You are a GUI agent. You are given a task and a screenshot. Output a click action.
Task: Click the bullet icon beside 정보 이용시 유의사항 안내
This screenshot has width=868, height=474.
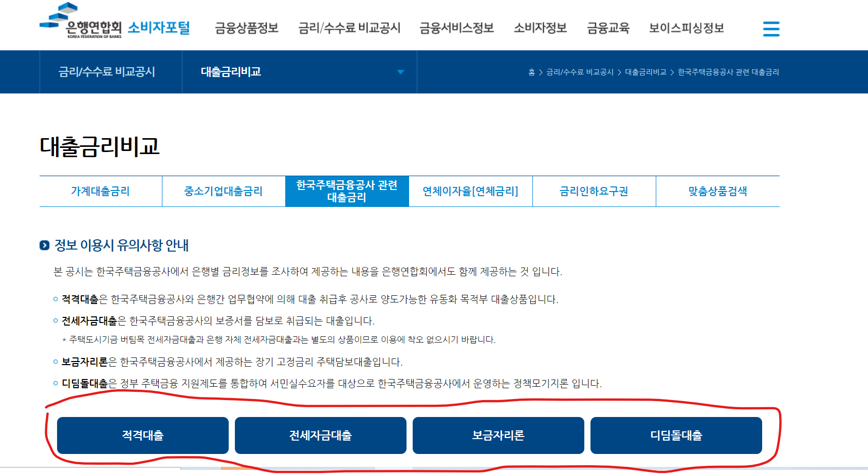[45, 245]
